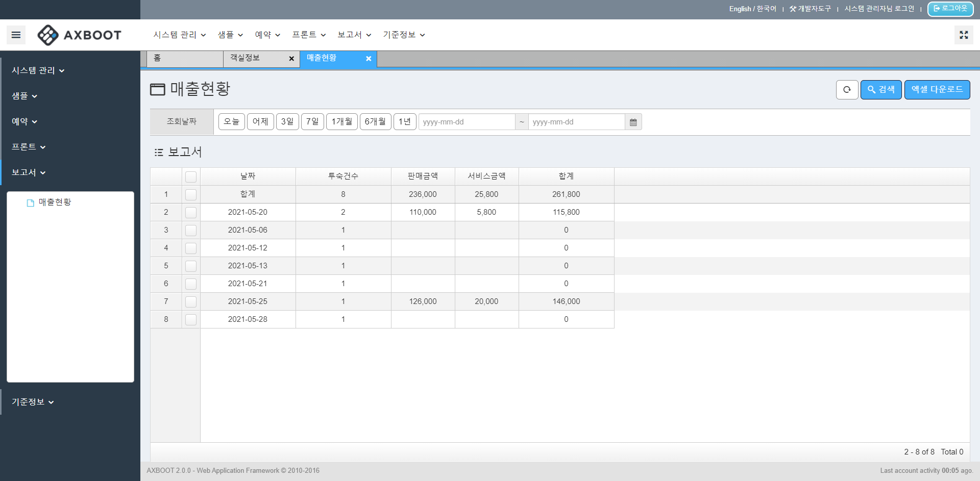The height and width of the screenshot is (481, 980).
Task: Click the 매출현황 page header icon
Action: (157, 88)
